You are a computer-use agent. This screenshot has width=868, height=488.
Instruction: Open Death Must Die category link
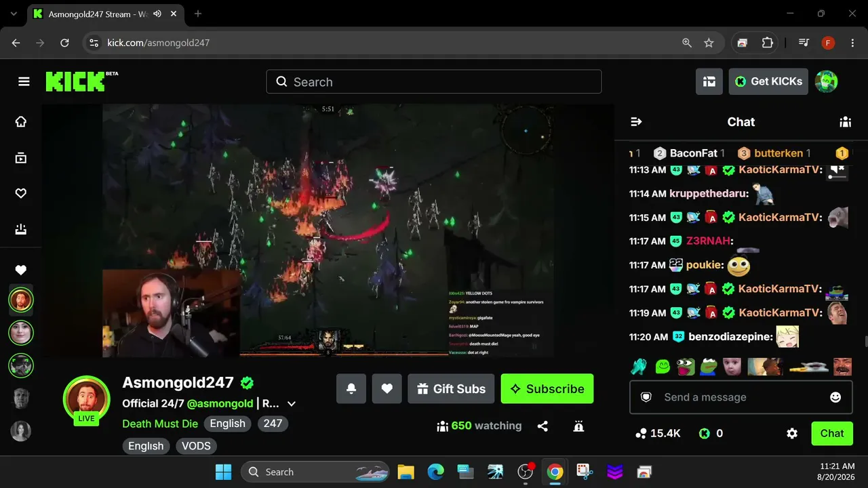point(160,424)
